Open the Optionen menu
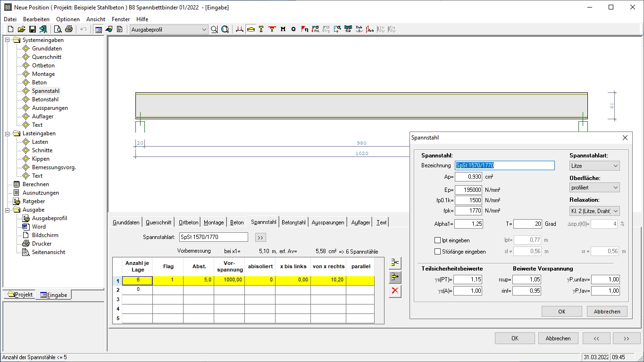 pyautogui.click(x=68, y=19)
